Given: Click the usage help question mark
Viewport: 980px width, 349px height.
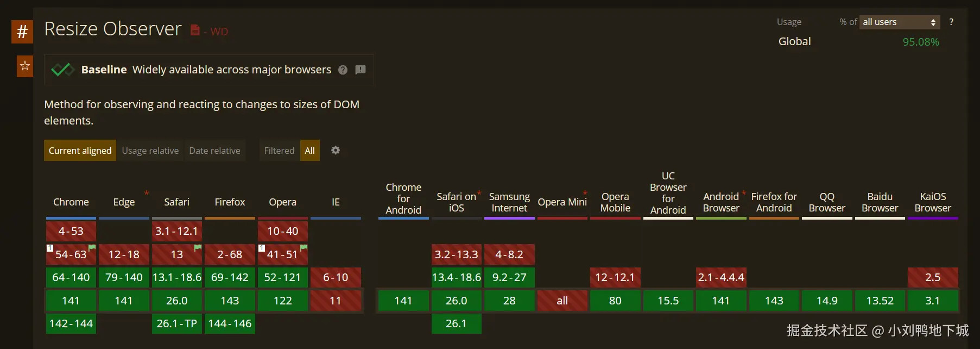Looking at the screenshot, I should pyautogui.click(x=951, y=22).
